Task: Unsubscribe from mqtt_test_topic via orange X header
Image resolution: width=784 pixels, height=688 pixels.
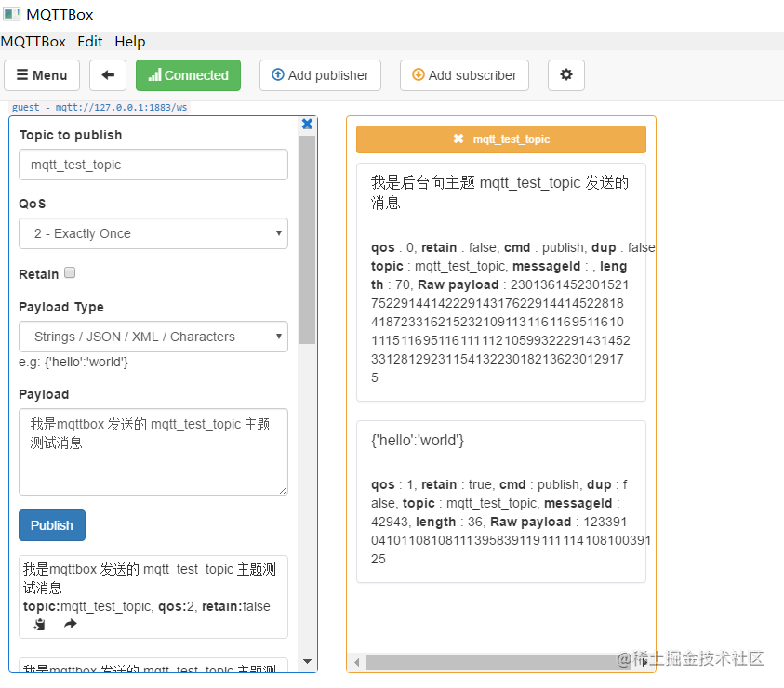Action: 501,139
